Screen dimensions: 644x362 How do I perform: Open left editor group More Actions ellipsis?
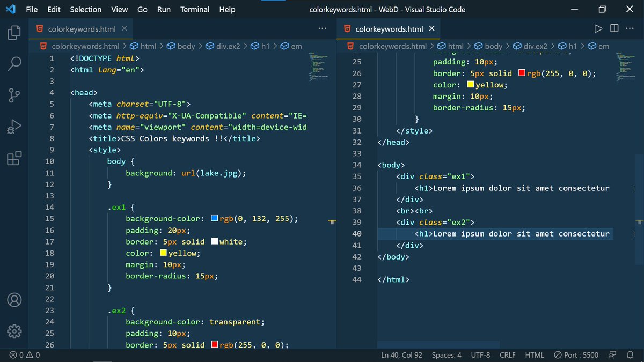[322, 28]
